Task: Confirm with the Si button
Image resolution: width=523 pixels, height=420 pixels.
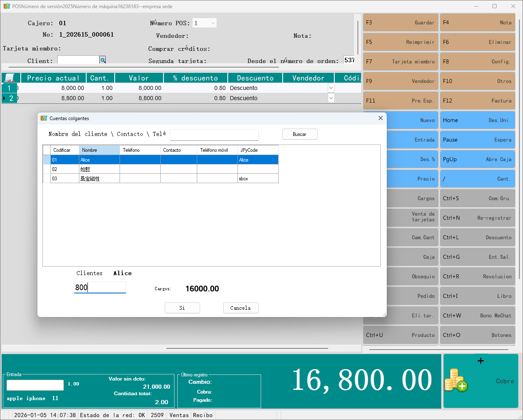Action: click(182, 308)
